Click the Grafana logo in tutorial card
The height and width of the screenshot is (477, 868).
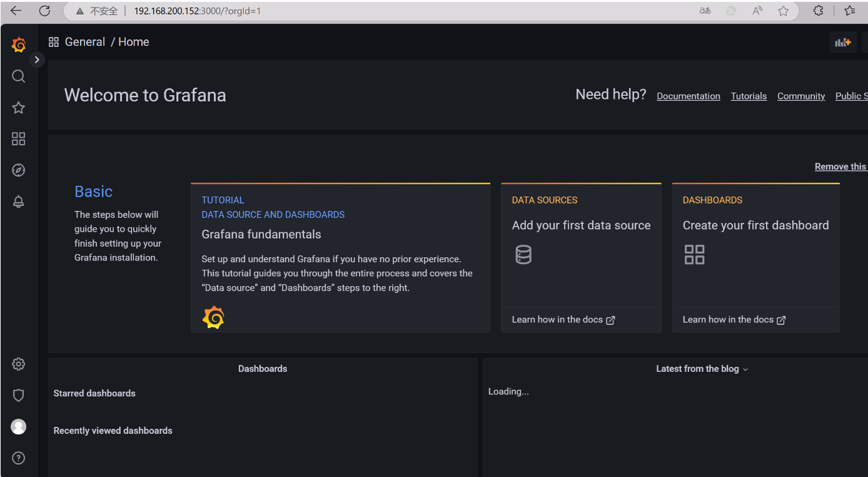[x=213, y=317]
